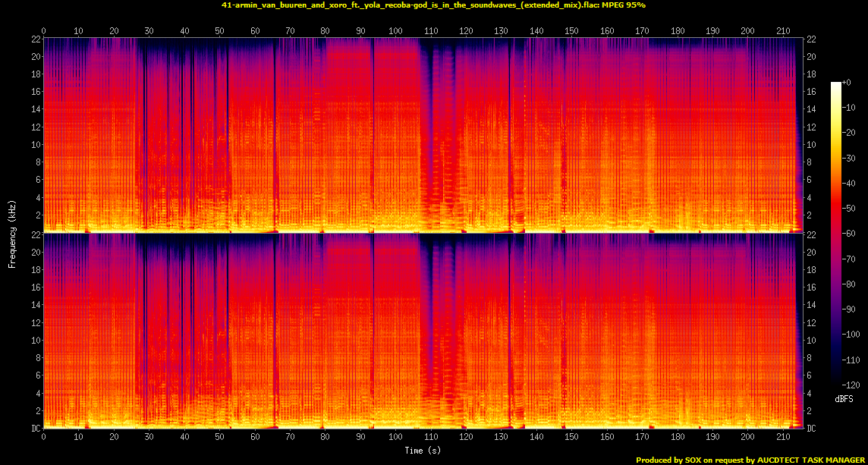Click the "-80" colorbar label

point(848,284)
